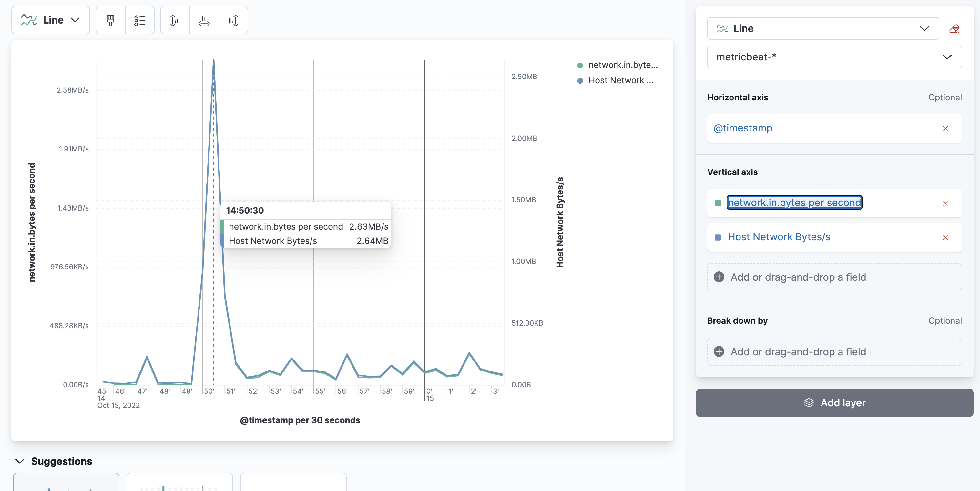Click green color swatch of network.in.bytes
980x491 pixels.
(x=718, y=203)
